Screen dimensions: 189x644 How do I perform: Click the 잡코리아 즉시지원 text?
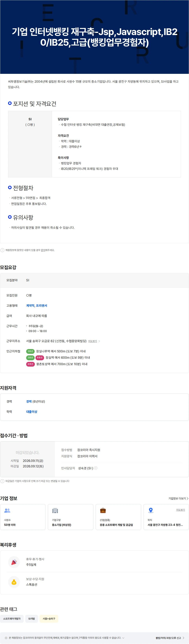[89, 450]
